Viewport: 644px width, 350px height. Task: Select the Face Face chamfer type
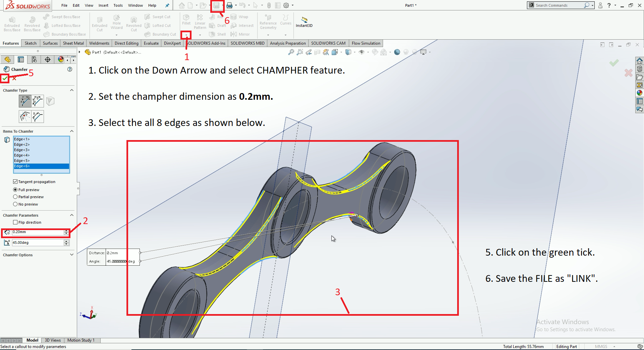(x=38, y=117)
